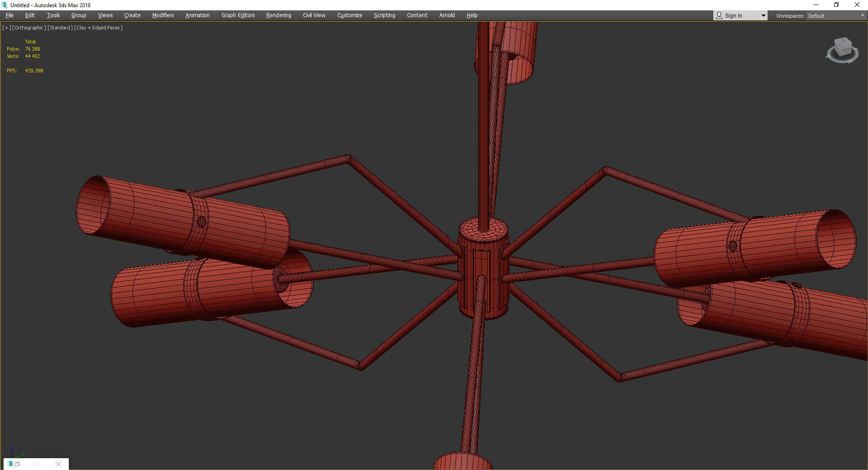This screenshot has height=470, width=868.
Task: Restore down the main 3ds Max window
Action: tap(836, 5)
